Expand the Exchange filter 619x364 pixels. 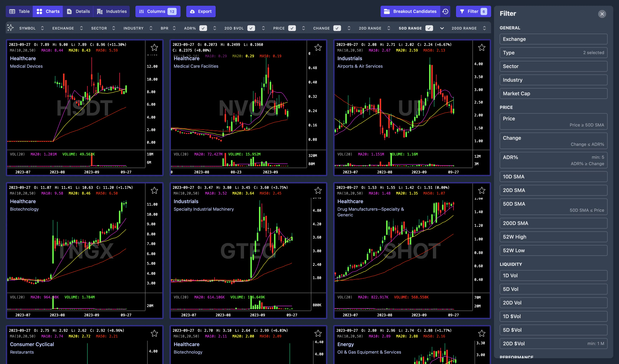(x=553, y=39)
